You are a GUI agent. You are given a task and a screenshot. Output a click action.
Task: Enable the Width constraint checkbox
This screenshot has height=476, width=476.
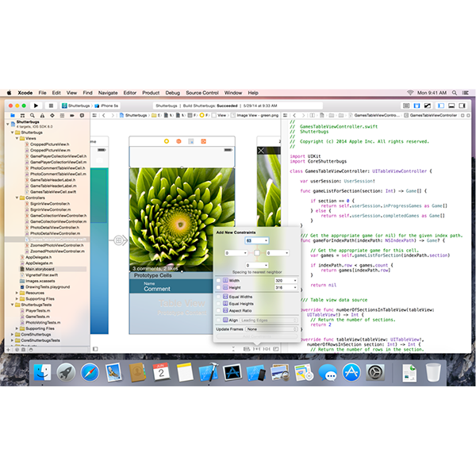(219, 280)
